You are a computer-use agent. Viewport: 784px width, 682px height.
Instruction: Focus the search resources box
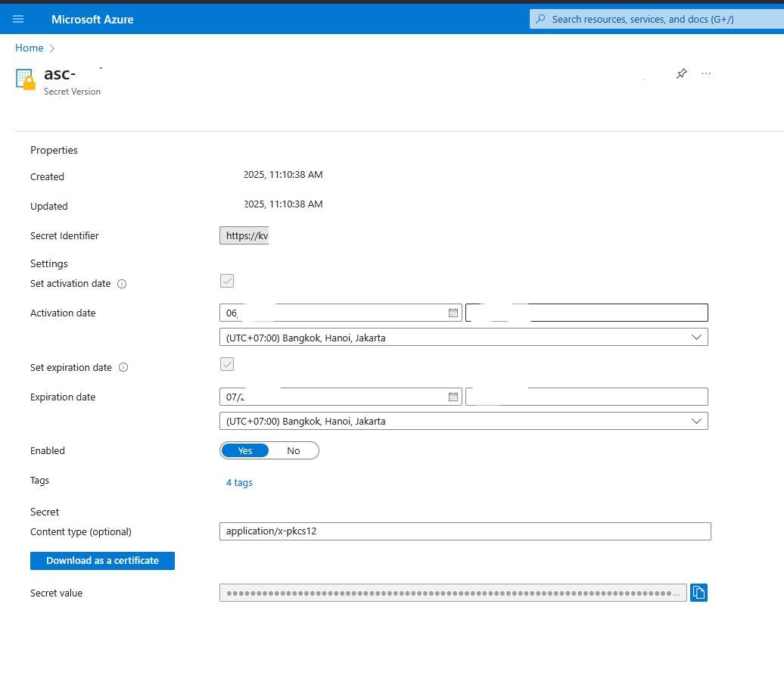[x=657, y=19]
